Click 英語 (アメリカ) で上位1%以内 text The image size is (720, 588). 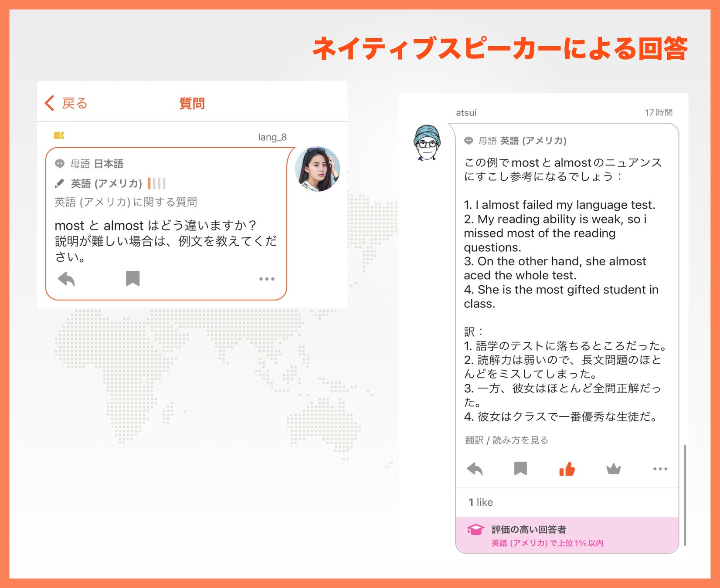pyautogui.click(x=547, y=543)
